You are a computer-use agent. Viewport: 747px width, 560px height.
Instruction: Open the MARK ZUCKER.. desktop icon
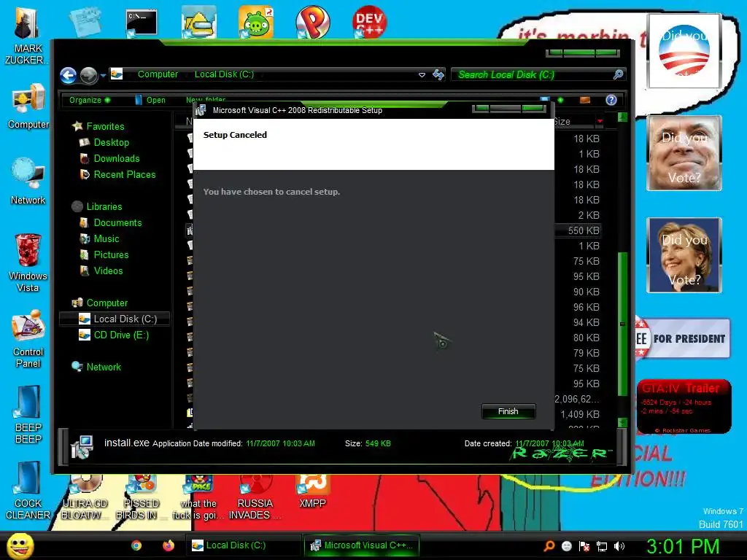tap(26, 34)
